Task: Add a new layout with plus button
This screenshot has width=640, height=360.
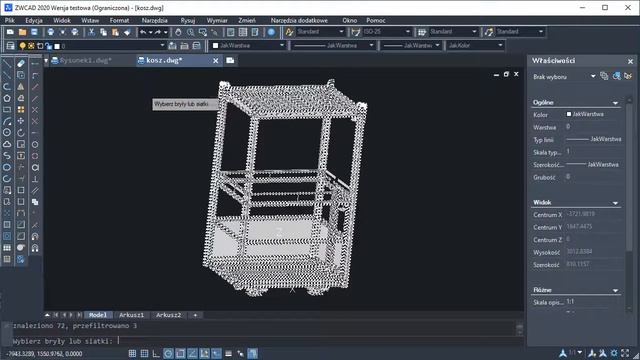Action: coord(195,315)
